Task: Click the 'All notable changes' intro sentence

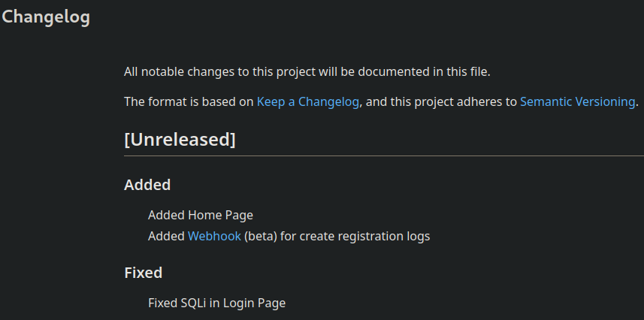Action: click(307, 71)
